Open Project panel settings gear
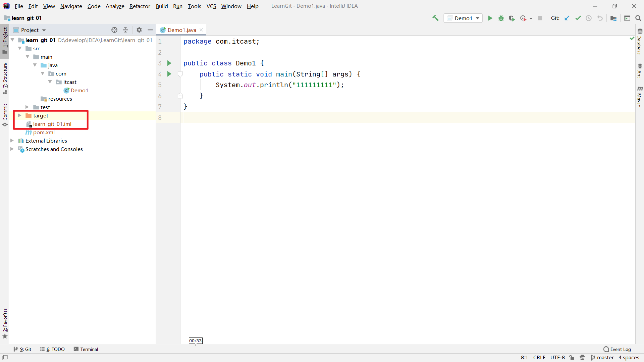 point(139,30)
